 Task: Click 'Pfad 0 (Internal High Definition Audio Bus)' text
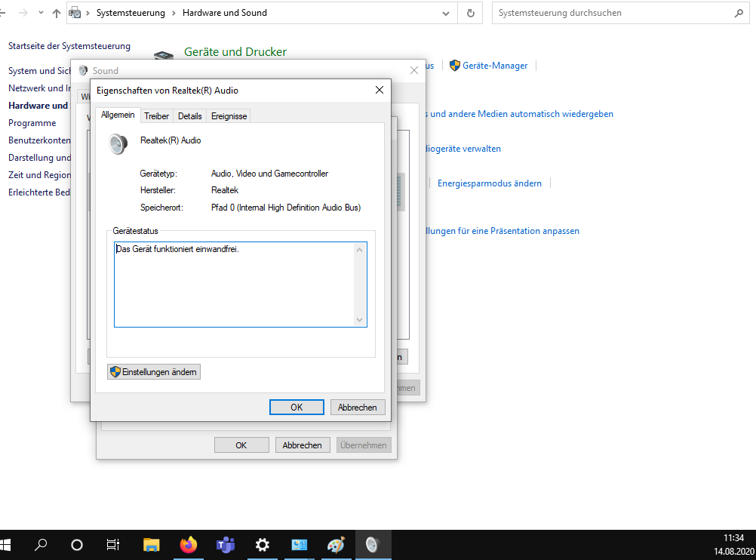[286, 208]
